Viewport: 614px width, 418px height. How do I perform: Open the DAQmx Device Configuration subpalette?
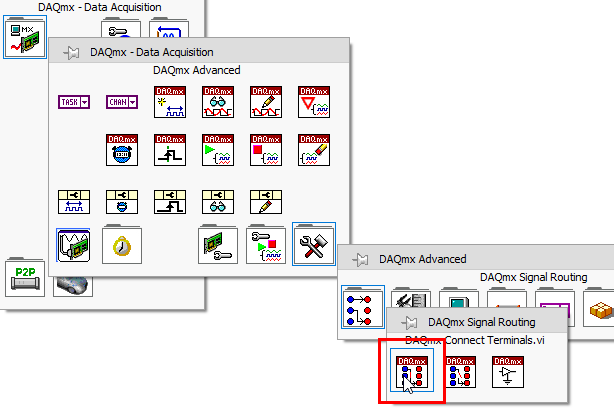click(218, 244)
